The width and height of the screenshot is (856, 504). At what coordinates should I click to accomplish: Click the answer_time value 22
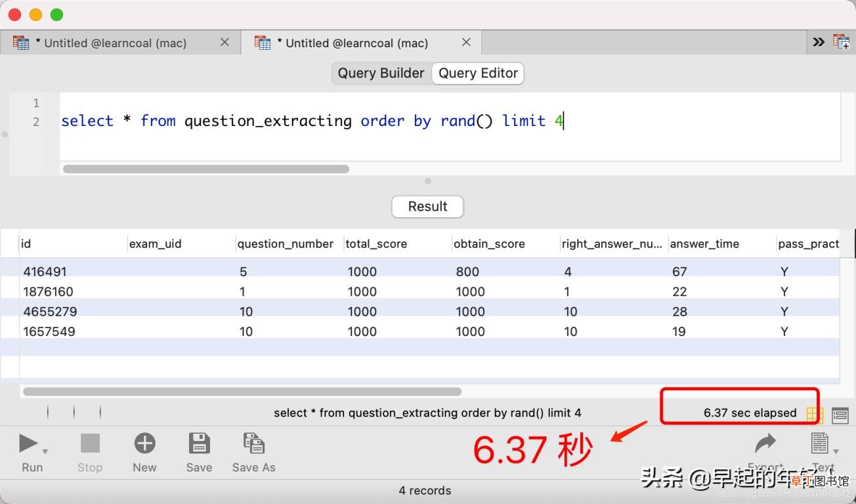679,291
